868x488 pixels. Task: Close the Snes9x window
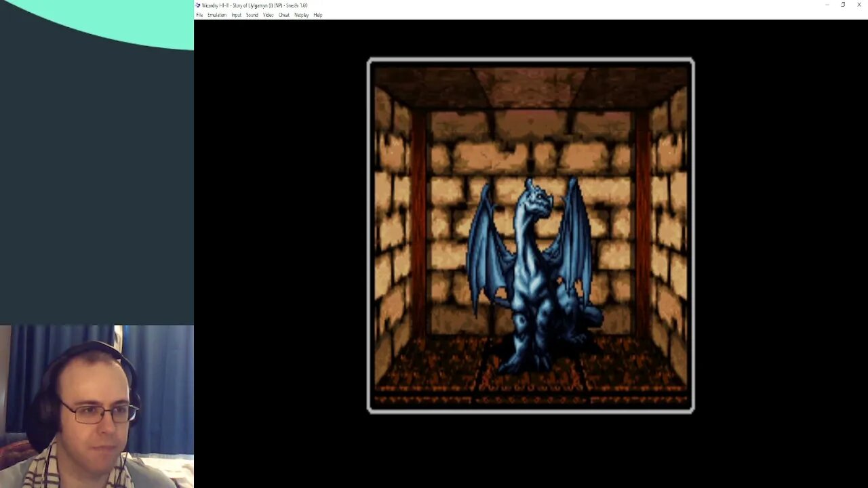click(859, 5)
